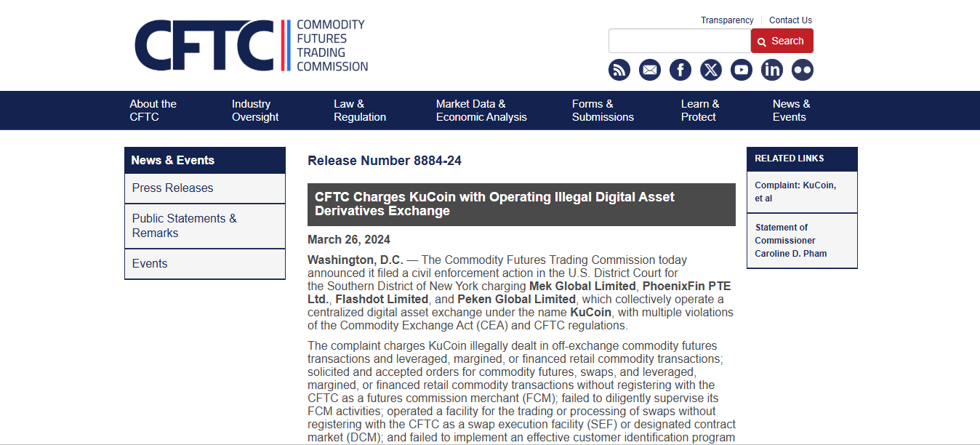Open the Transparency link
Image resolution: width=980 pixels, height=445 pixels.
click(727, 20)
